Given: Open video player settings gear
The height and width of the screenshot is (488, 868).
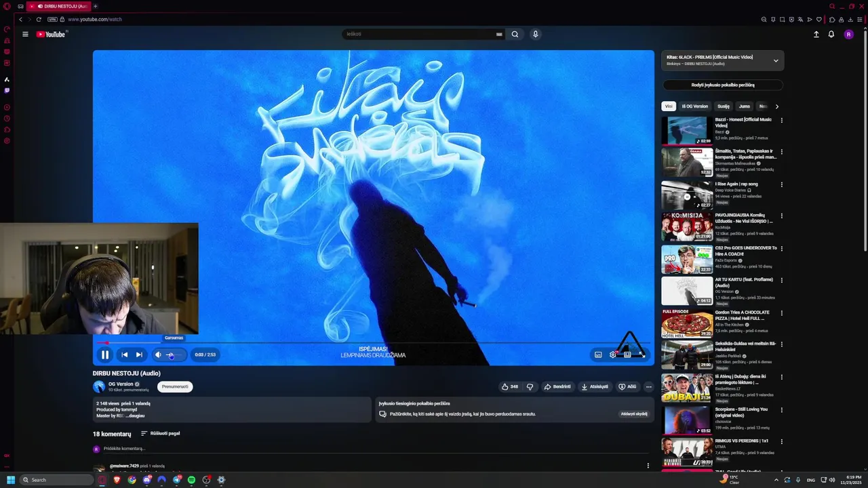Looking at the screenshot, I should (612, 354).
